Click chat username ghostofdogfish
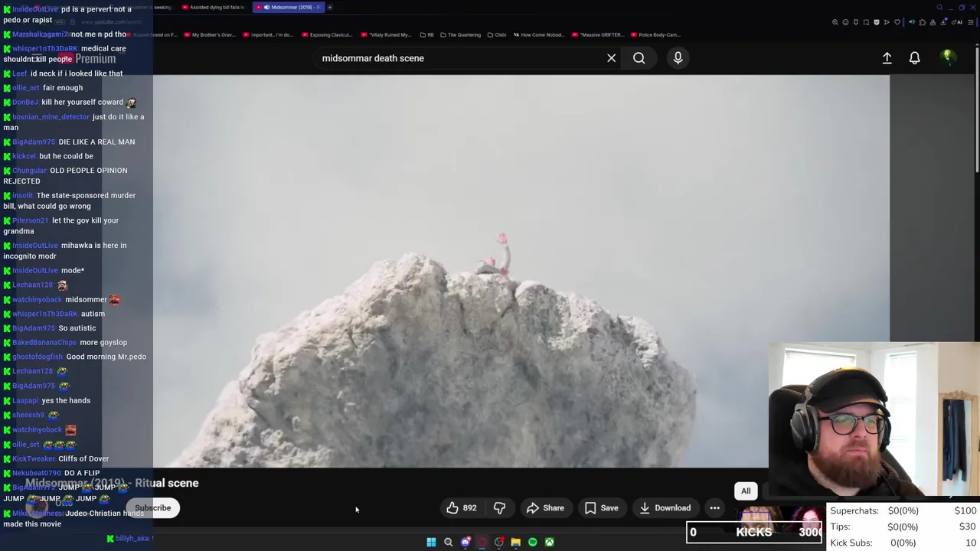 [x=38, y=357]
